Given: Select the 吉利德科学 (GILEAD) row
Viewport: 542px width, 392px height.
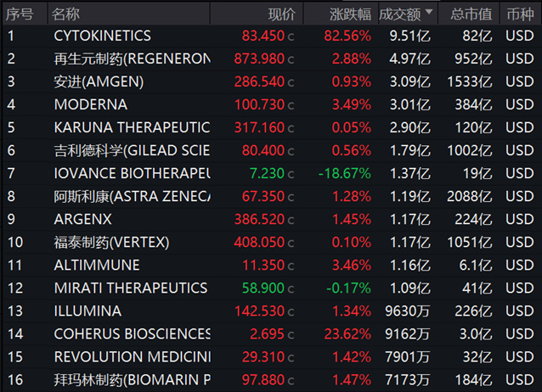Looking at the screenshot, I should (x=131, y=150).
